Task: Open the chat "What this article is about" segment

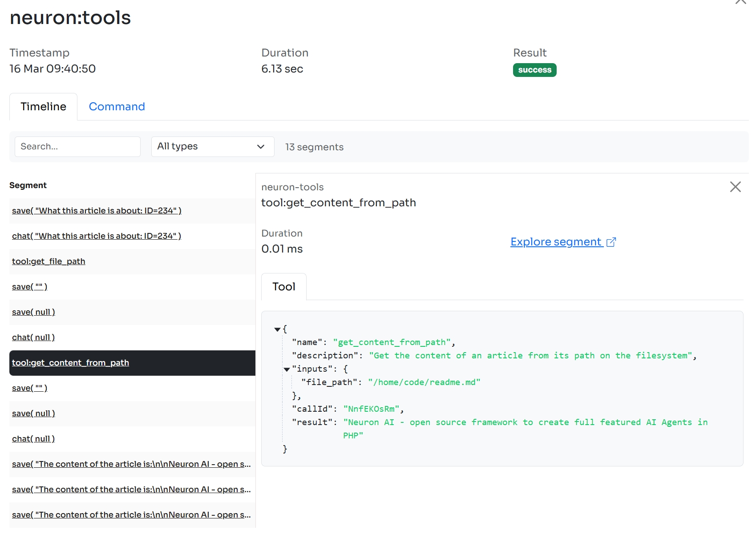Action: 97,236
